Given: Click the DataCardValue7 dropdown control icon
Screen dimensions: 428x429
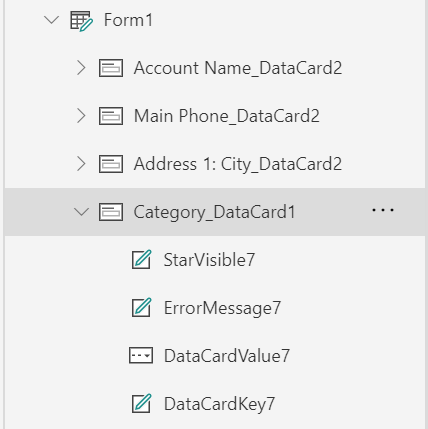Looking at the screenshot, I should tap(141, 355).
